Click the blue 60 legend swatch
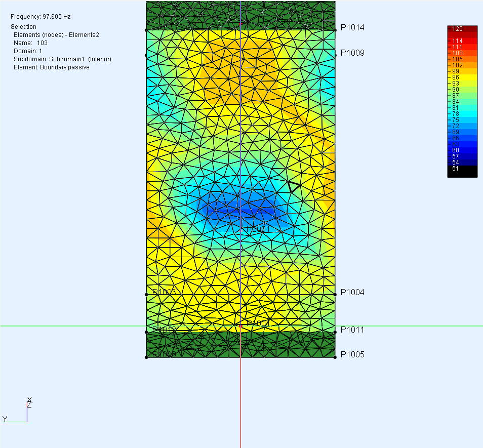Viewport: 483px width, 448px height. pos(462,150)
